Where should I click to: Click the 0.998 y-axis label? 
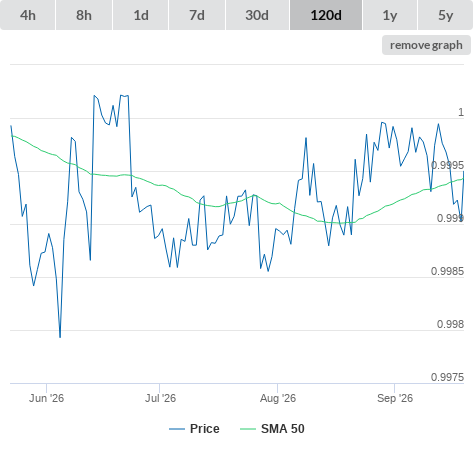(x=450, y=324)
